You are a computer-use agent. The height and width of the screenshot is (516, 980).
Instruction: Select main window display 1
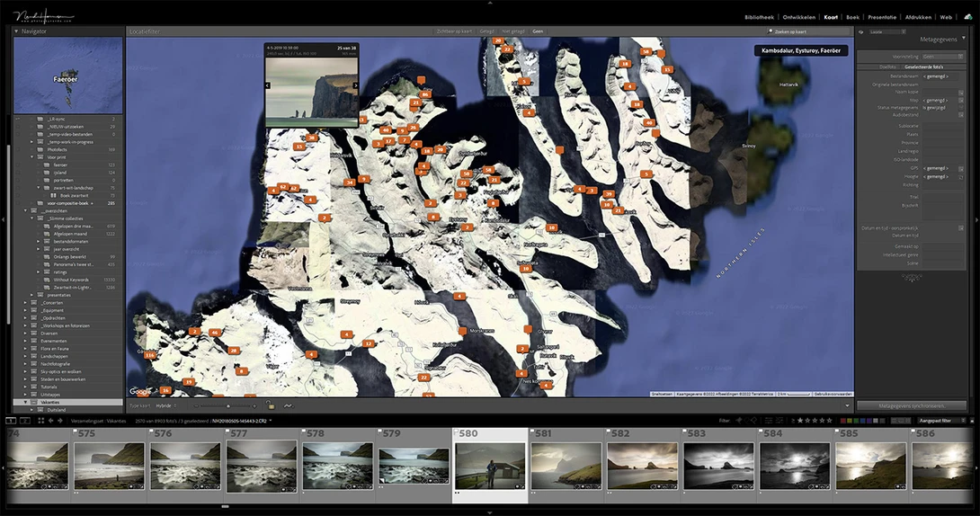click(x=11, y=421)
